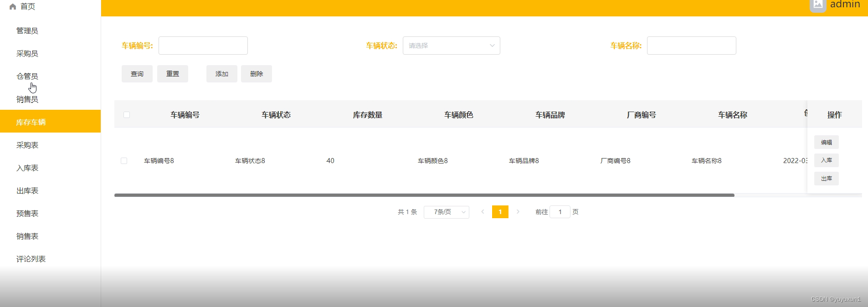Click the admin username text
Image resolution: width=868 pixels, height=307 pixels.
pyautogui.click(x=845, y=4)
